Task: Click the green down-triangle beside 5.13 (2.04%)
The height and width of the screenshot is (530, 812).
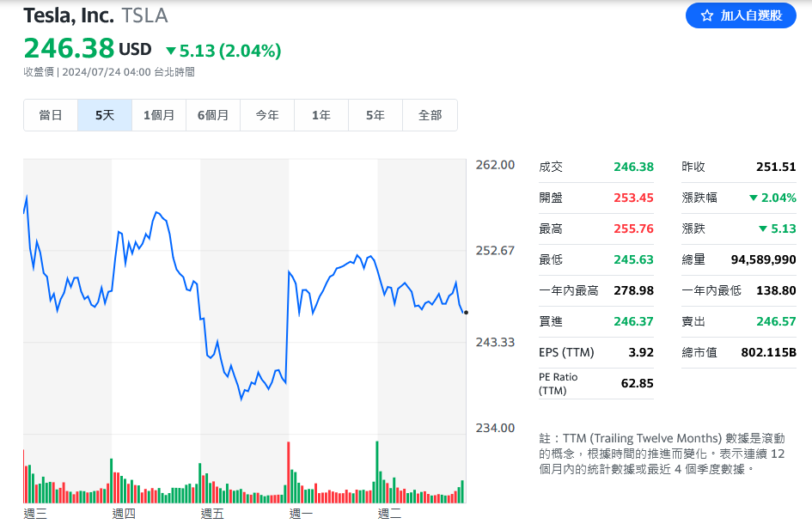Action: [170, 52]
